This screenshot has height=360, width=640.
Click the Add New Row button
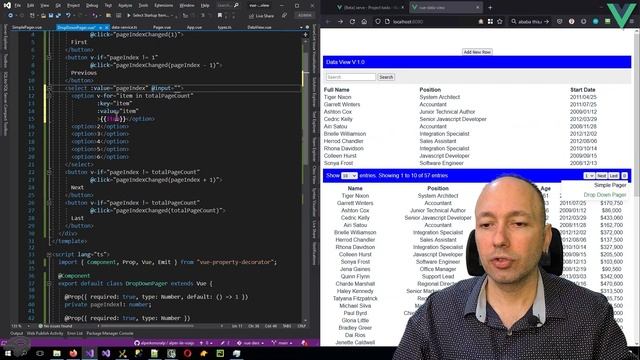477,52
